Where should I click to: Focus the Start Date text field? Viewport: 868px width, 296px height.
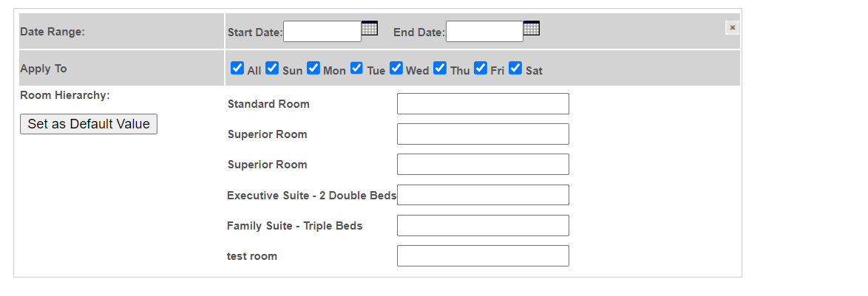(x=322, y=32)
